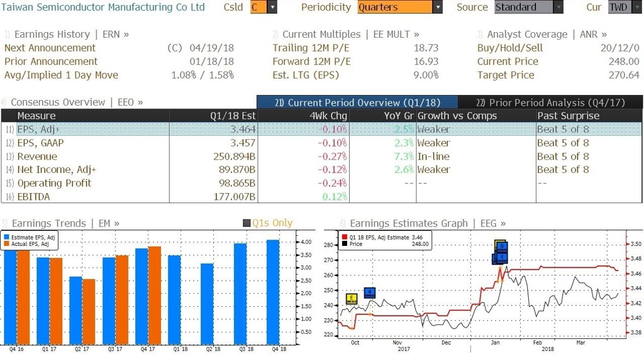This screenshot has height=354, width=644.
Task: Switch to Current Period Overview (Q1/18) tab
Action: (357, 102)
